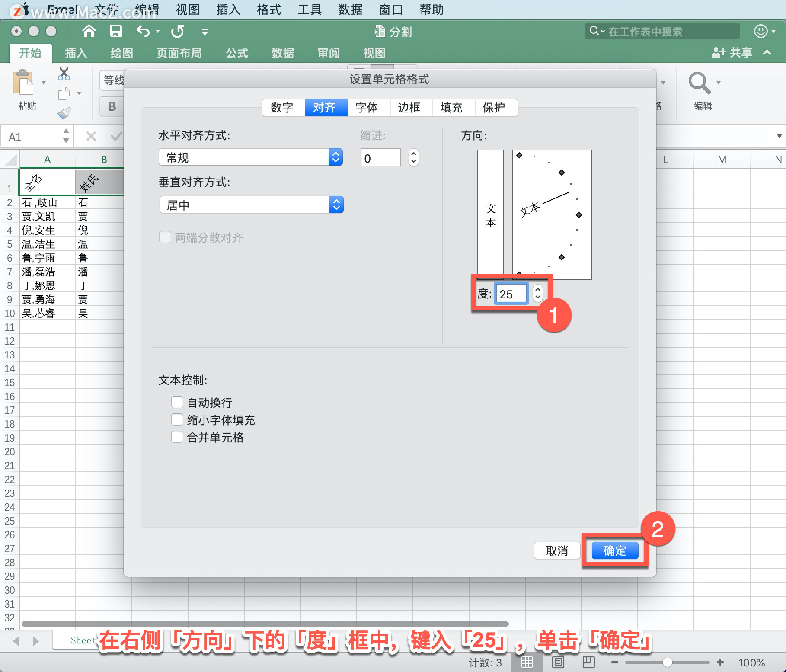Select the 数字 tab in dialog
This screenshot has width=786, height=672.
click(282, 107)
